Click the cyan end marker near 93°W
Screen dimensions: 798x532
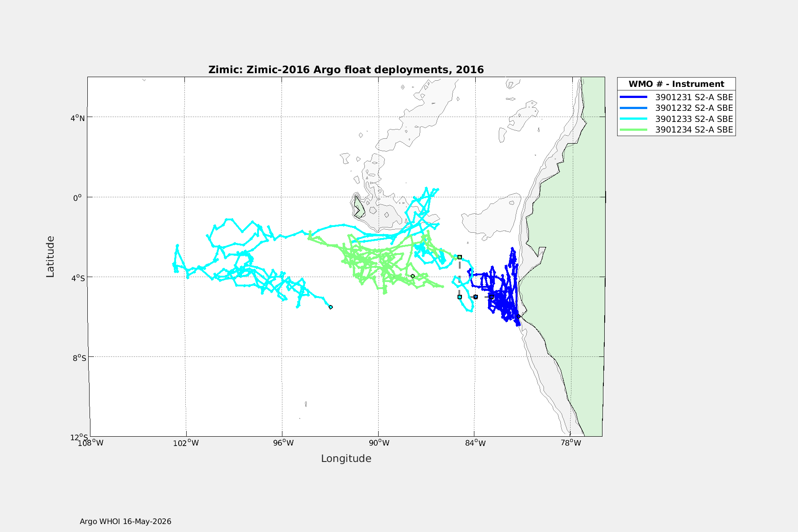click(x=331, y=307)
